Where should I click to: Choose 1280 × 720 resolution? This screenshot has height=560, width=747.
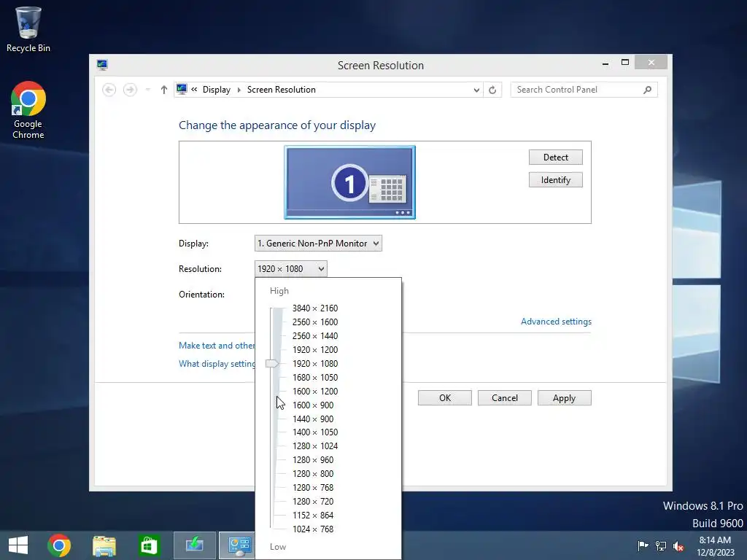(313, 502)
